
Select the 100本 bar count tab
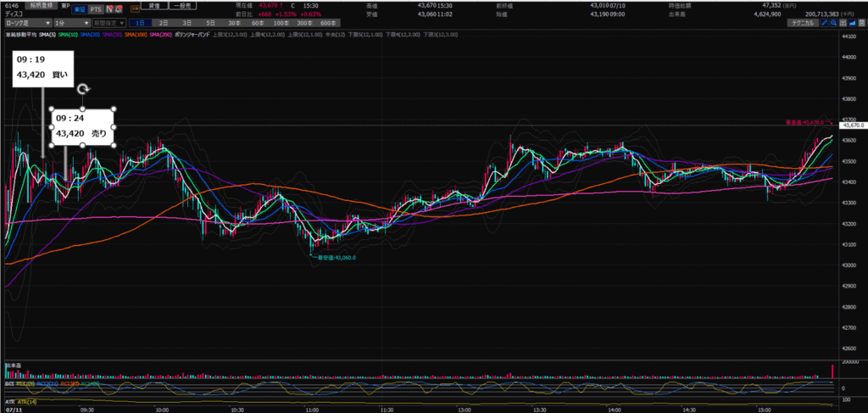(x=281, y=23)
